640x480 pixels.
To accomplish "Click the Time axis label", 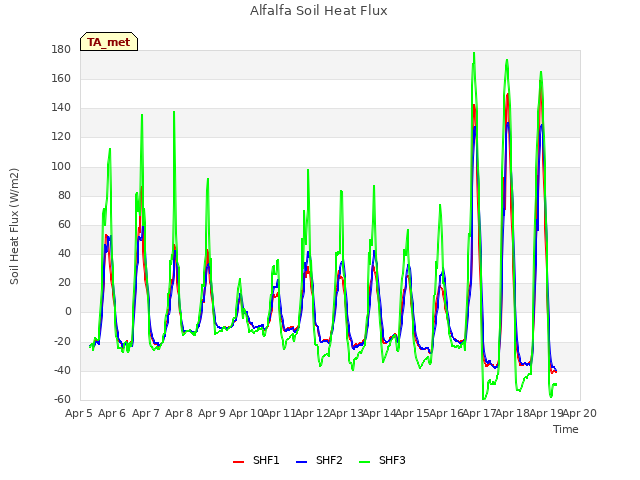I will 566,429.
